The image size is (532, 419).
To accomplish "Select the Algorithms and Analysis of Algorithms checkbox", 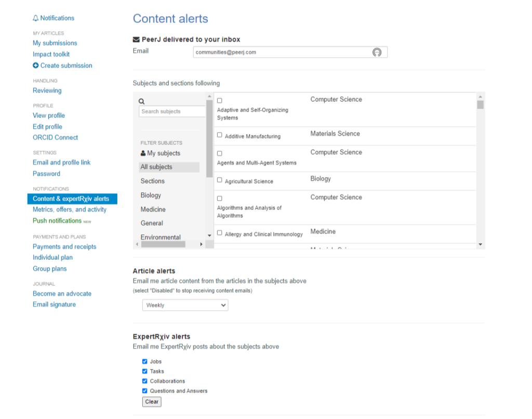I will [x=220, y=198].
